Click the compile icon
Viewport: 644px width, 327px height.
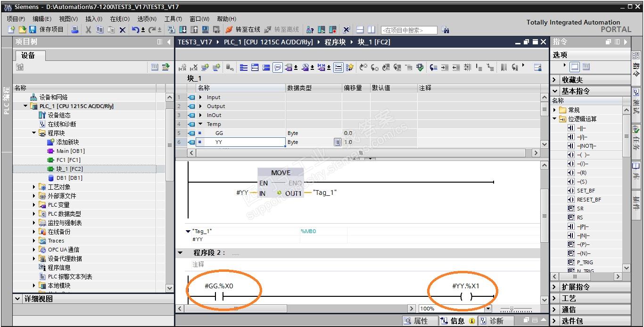(x=172, y=30)
